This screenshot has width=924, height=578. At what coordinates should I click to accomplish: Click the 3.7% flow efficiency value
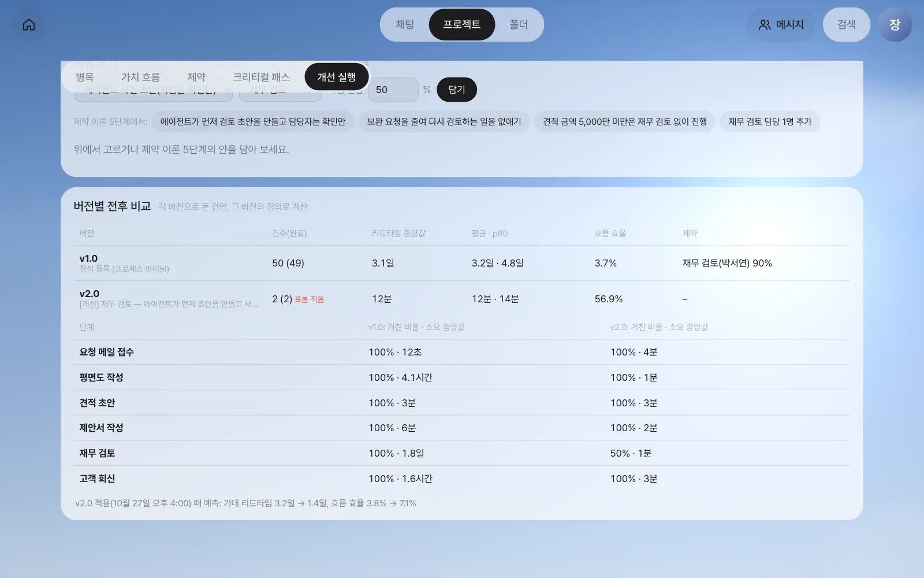point(606,263)
